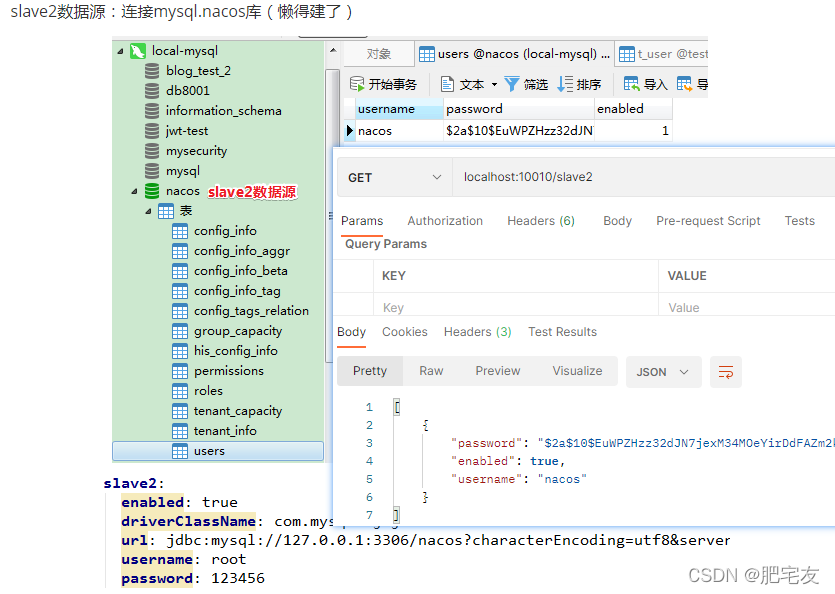The height and width of the screenshot is (594, 835).
Task: Click the config_info_tag table icon
Action: (x=180, y=291)
